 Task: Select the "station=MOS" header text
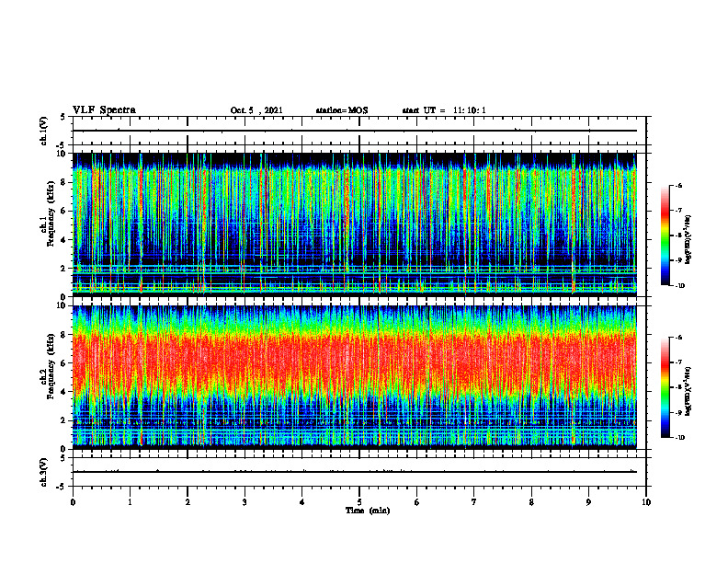point(342,110)
